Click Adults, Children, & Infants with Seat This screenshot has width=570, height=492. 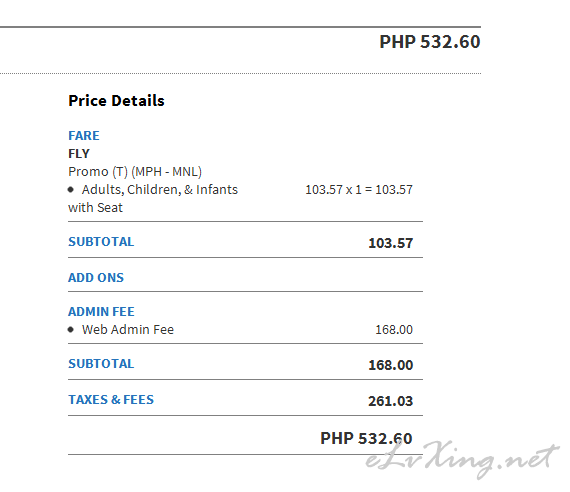[153, 199]
